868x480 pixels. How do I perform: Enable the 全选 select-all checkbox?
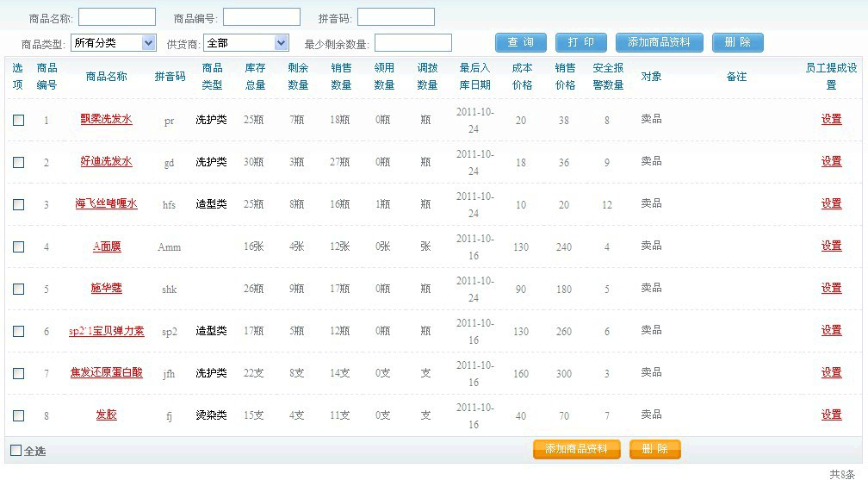coord(15,451)
